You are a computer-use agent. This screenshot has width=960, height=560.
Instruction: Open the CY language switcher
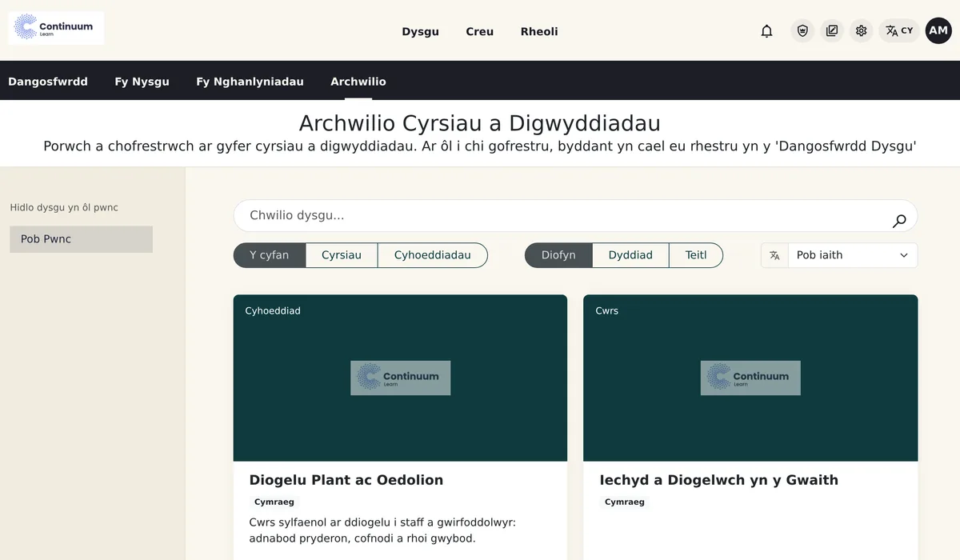(x=899, y=31)
